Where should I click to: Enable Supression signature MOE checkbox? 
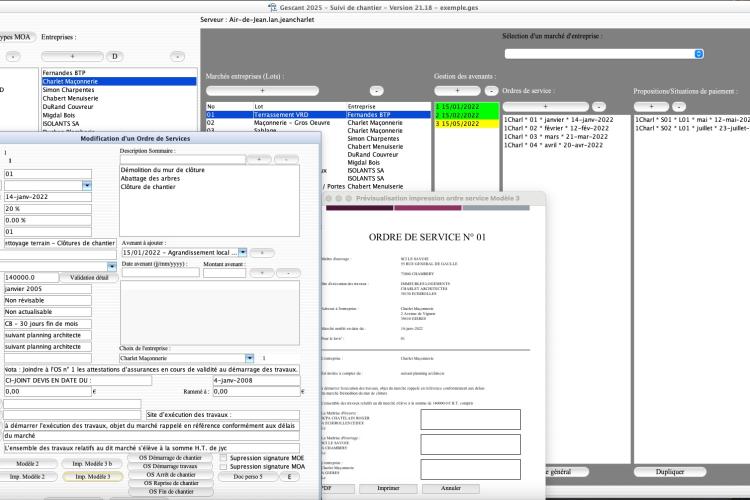223,458
